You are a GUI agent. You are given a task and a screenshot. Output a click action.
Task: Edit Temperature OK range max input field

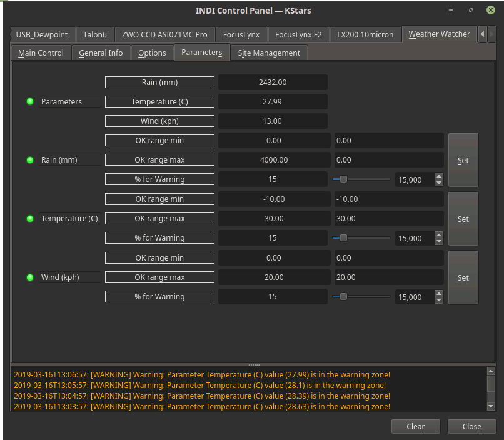[389, 218]
